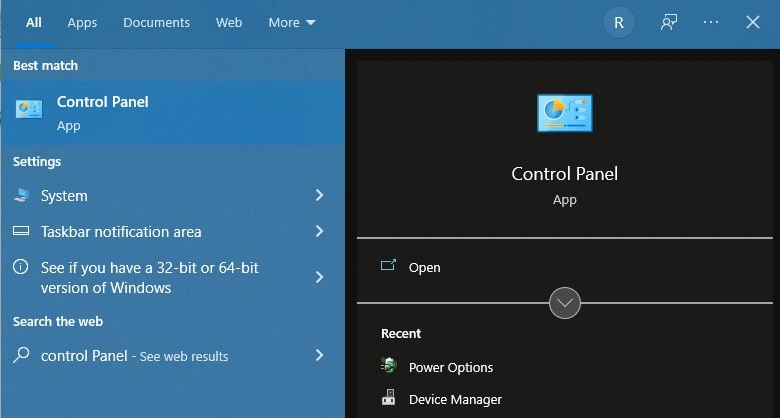Select the All tab
The height and width of the screenshot is (418, 780).
tap(34, 22)
